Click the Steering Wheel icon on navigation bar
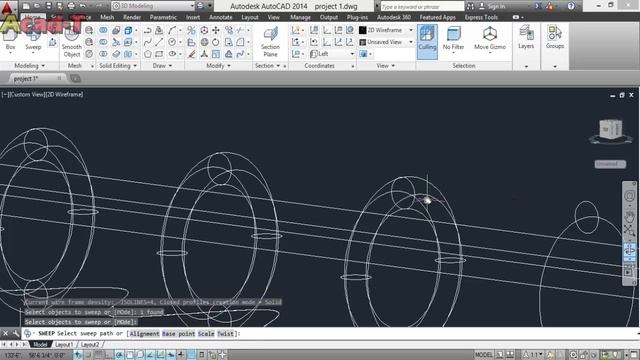 coord(629,196)
